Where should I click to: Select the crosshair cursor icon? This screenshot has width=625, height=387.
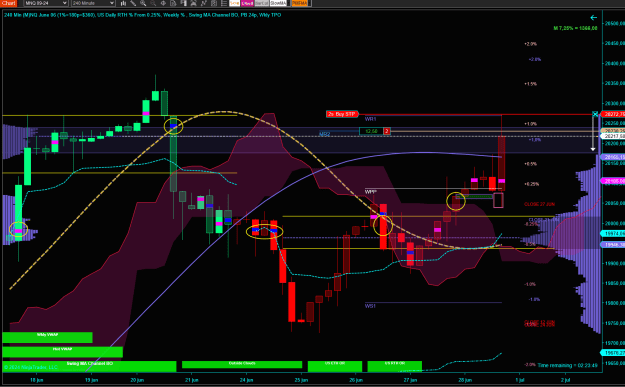[x=163, y=3]
